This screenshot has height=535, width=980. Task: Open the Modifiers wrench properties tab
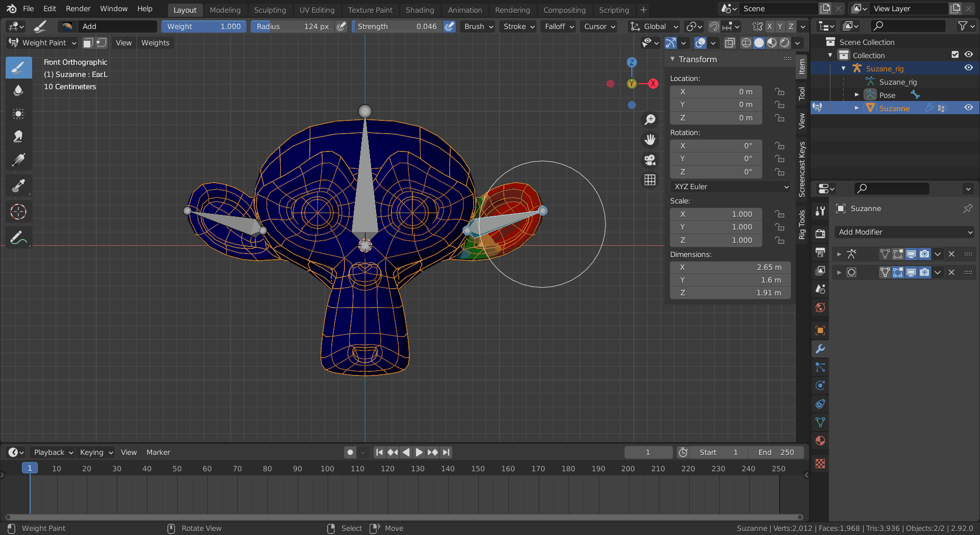click(x=820, y=349)
